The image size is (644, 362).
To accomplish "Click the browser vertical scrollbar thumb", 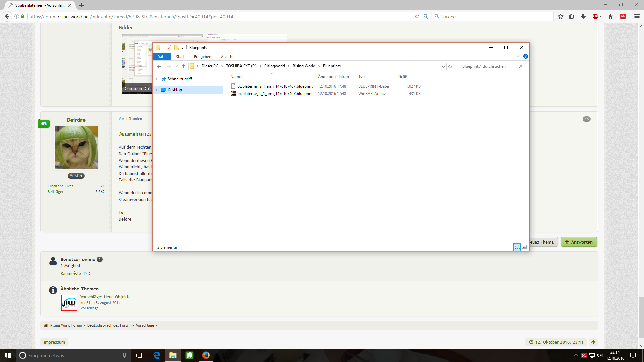I will (641, 317).
